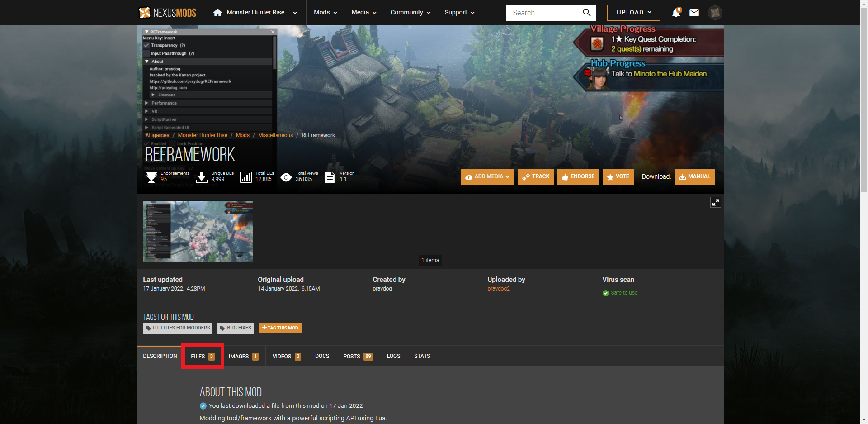Click the green Safe to use checkmark
Screen dimensions: 868x424
[606, 293]
